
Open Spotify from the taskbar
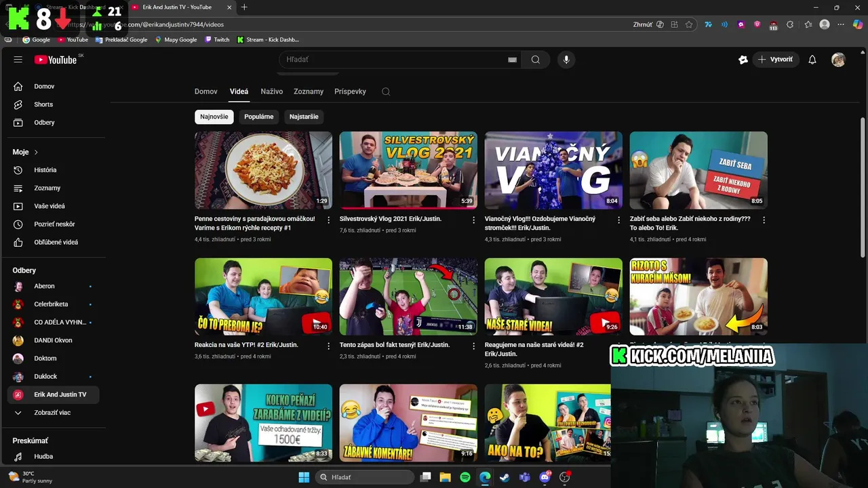465,477
